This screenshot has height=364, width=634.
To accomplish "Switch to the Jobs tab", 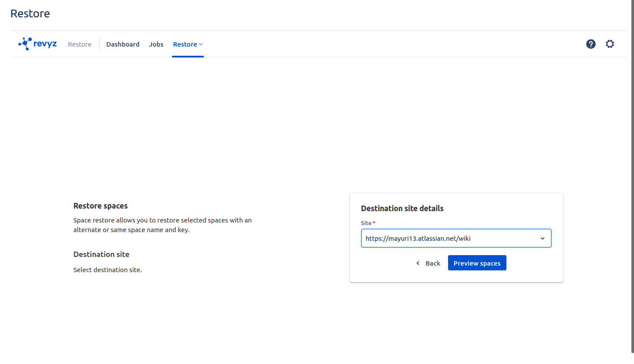I will 156,44.
